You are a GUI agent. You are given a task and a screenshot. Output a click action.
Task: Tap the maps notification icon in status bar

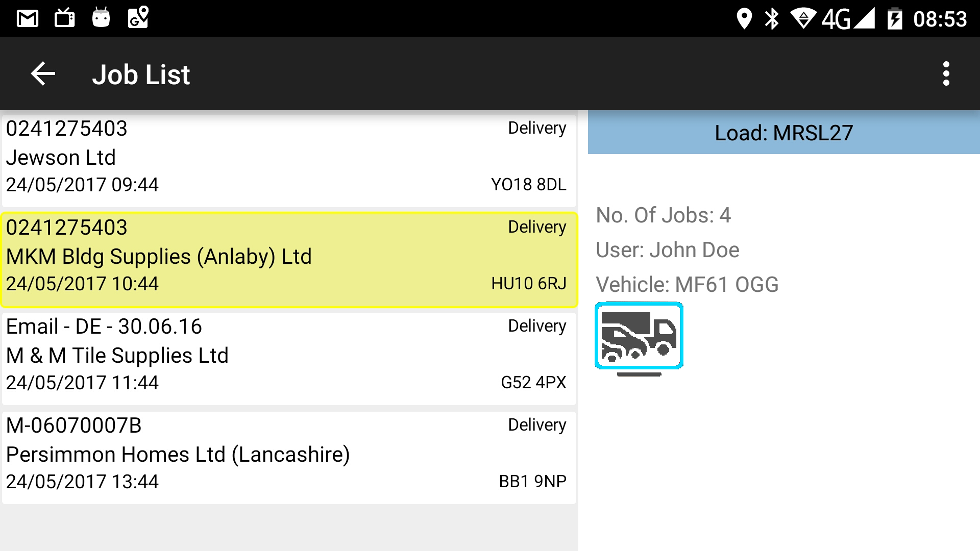click(138, 17)
